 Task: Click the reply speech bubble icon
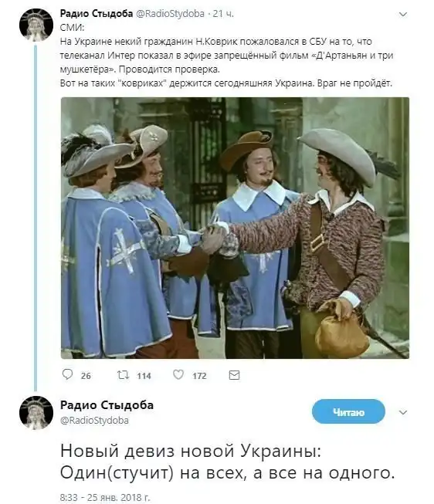coord(67,374)
